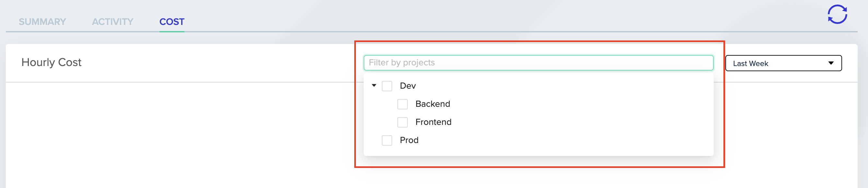
Task: Select the Frontend tree item
Action: click(x=434, y=122)
